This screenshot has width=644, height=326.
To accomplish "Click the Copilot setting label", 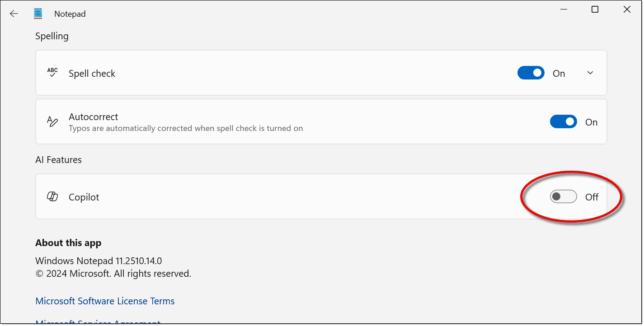I will (84, 197).
